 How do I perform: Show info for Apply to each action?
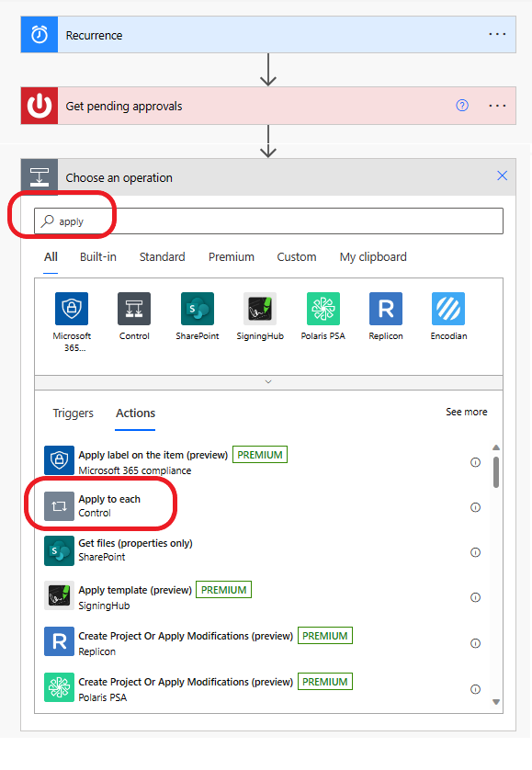pyautogui.click(x=476, y=507)
